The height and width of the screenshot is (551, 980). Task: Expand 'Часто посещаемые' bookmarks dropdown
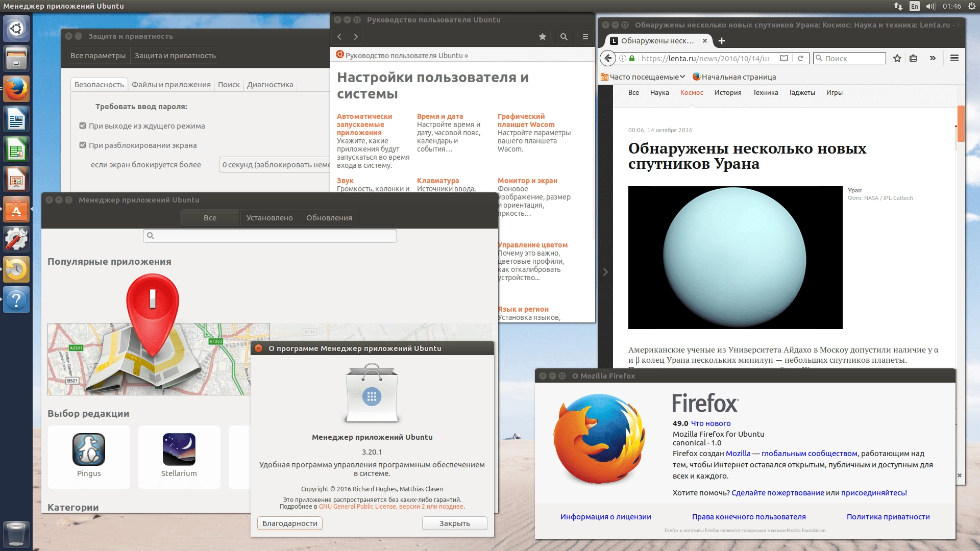point(643,77)
